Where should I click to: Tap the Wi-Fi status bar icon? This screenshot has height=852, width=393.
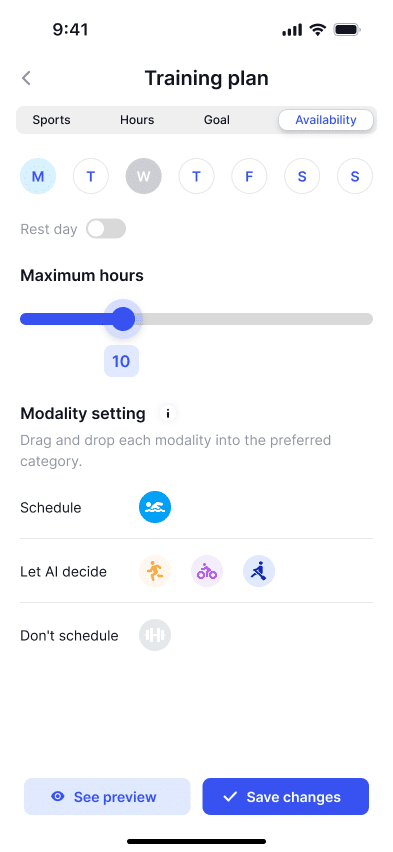click(x=317, y=29)
